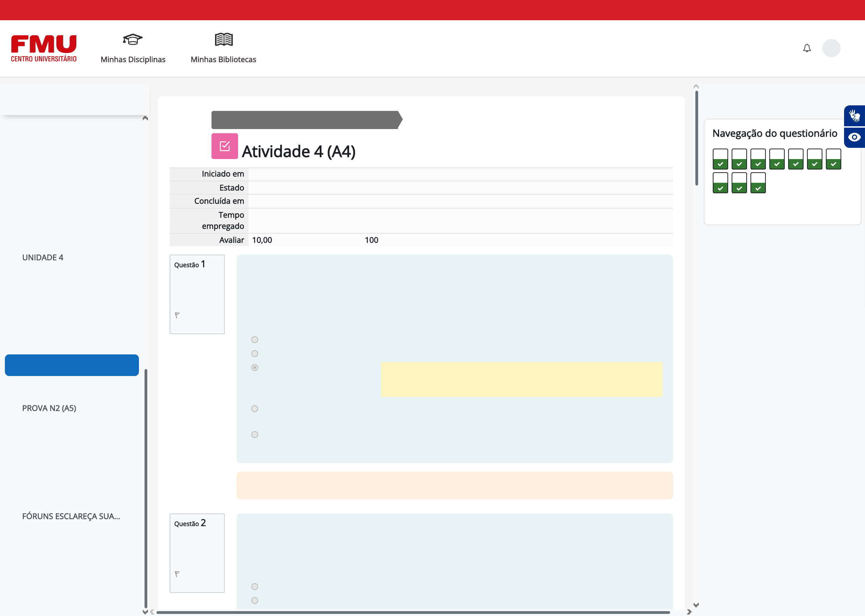
Task: Click the notifications bell icon
Action: (x=807, y=48)
